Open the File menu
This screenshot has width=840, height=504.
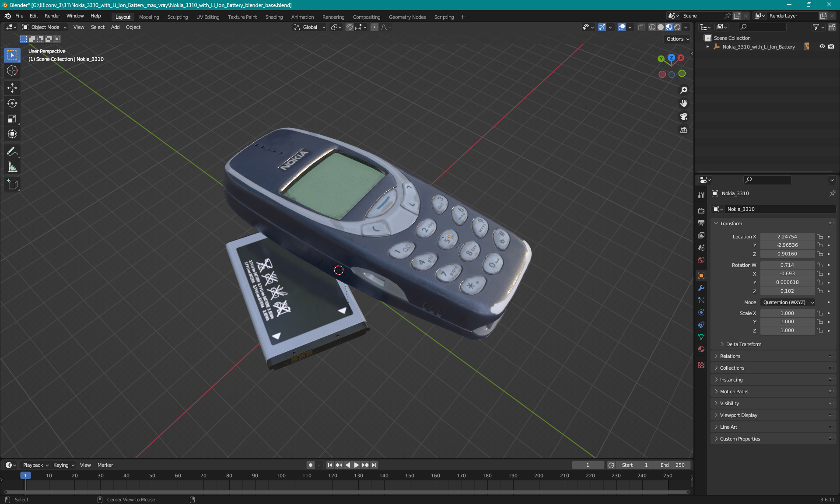[x=19, y=16]
